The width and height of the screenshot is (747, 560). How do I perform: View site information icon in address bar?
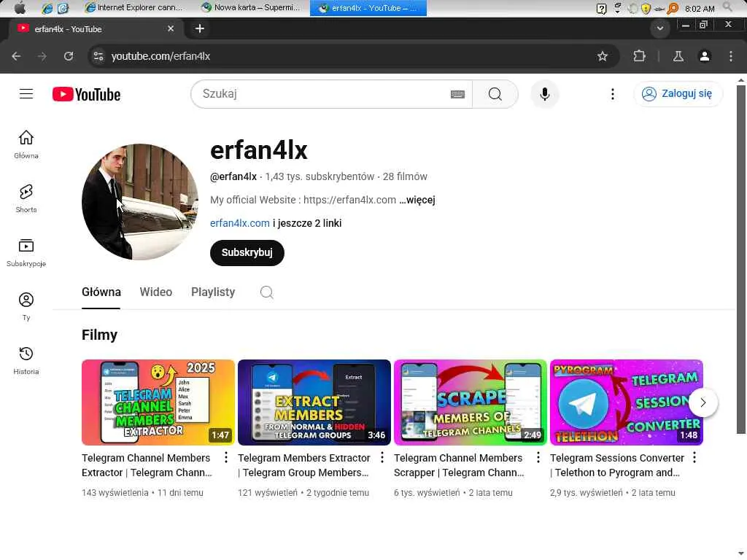(98, 56)
